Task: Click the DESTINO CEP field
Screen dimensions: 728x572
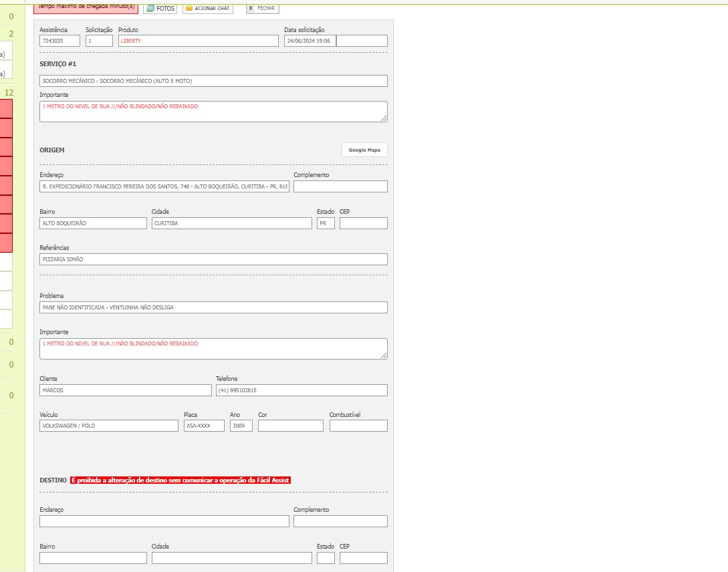Action: (364, 558)
